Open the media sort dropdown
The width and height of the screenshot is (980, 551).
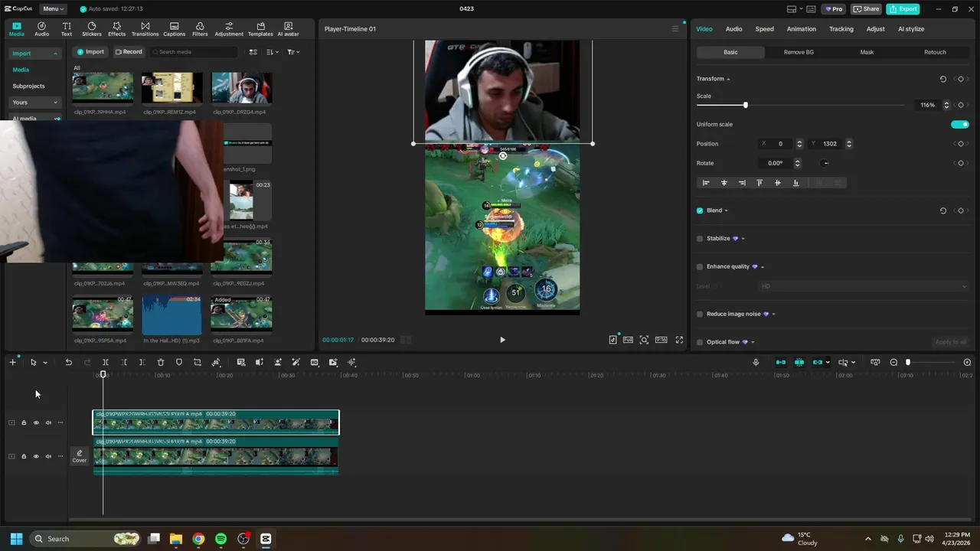click(x=273, y=52)
